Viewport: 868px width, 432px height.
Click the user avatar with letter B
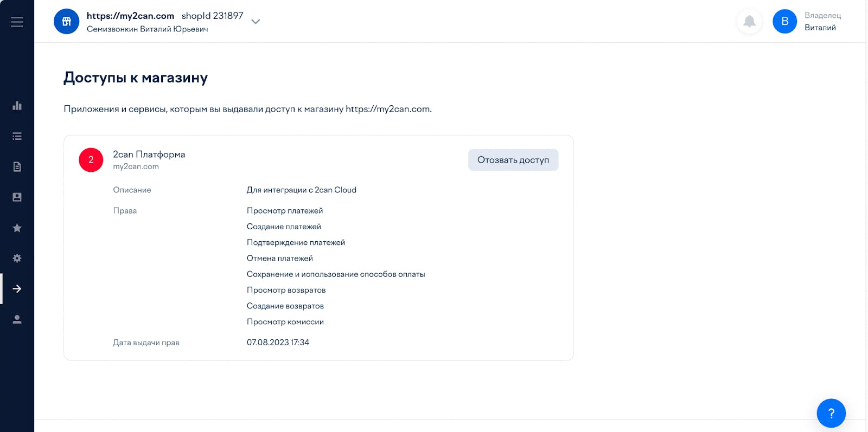tap(784, 22)
